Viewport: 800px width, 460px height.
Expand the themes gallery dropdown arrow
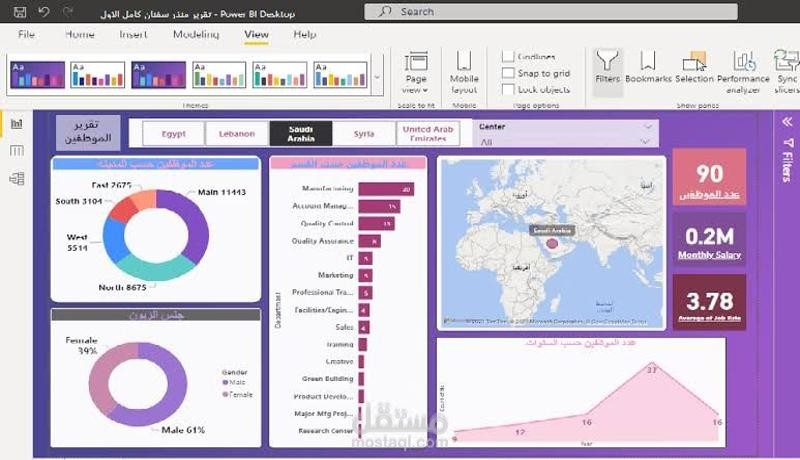pos(377,78)
